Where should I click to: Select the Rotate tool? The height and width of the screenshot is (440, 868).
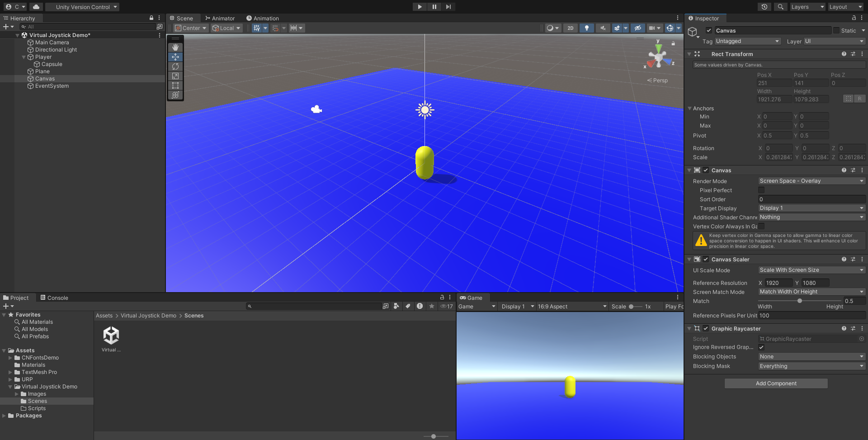click(175, 66)
